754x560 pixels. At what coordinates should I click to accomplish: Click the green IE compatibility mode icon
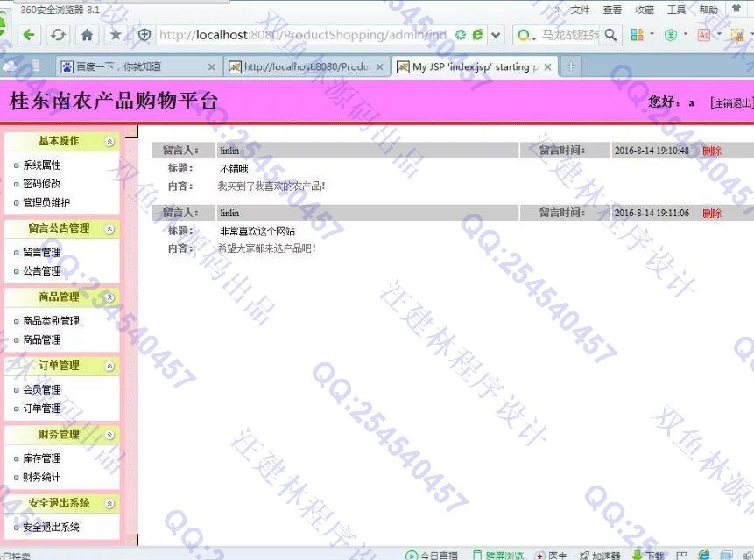(477, 35)
